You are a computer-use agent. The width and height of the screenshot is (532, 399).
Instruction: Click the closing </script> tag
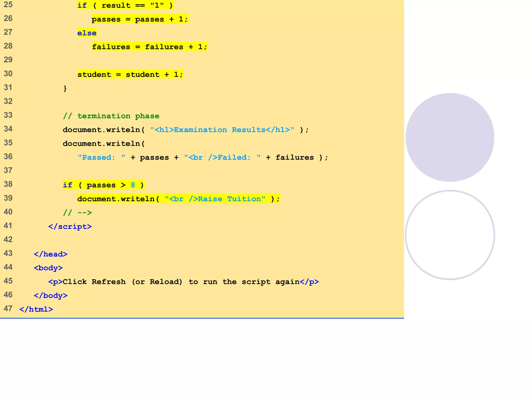click(x=70, y=227)
